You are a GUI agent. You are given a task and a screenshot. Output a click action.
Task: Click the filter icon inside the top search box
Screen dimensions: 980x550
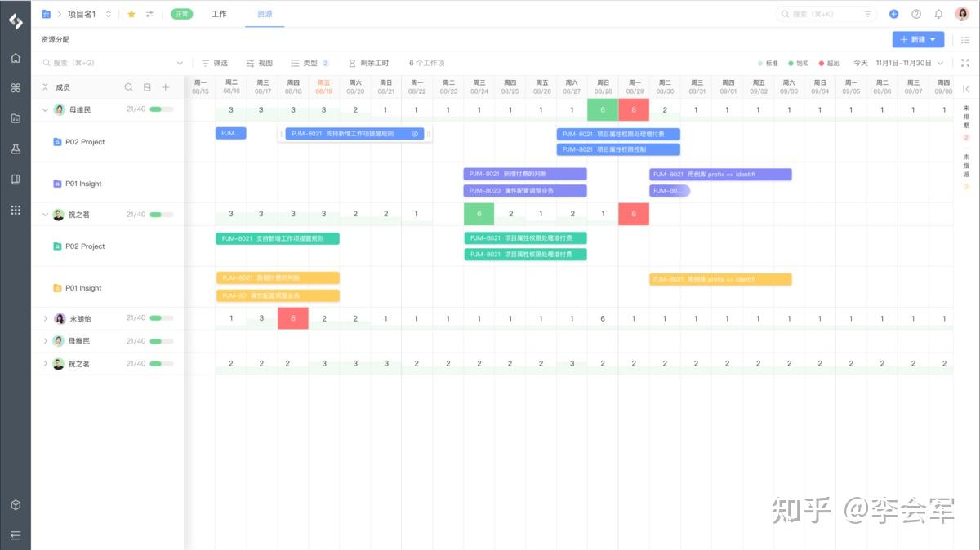[x=868, y=14]
